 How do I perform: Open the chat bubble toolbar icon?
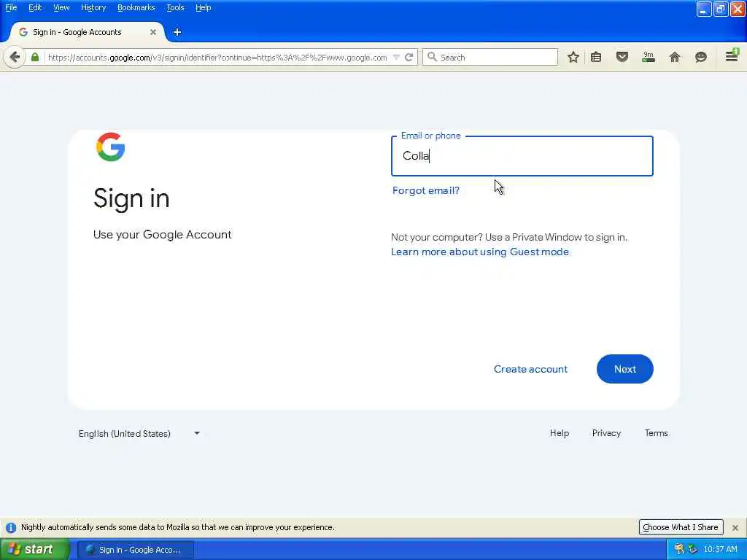(x=701, y=57)
